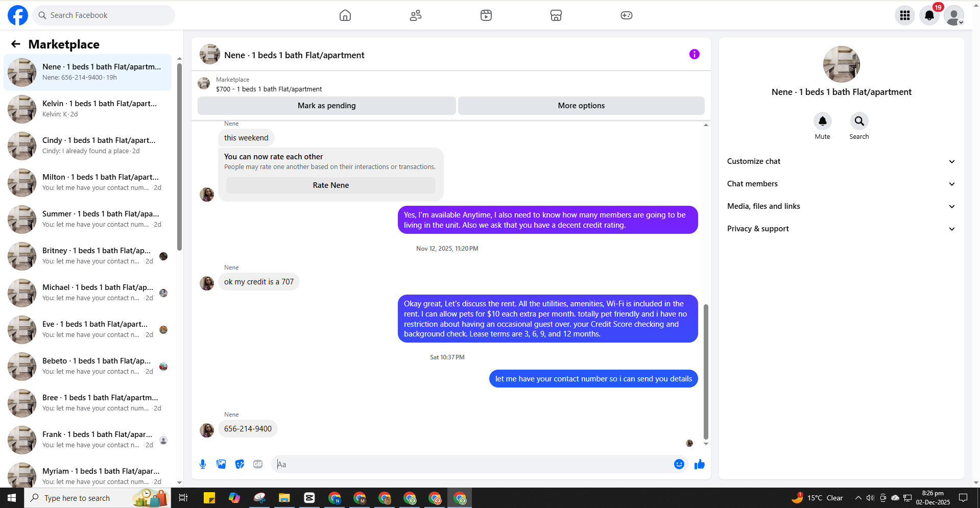Screen dimensions: 980x508
Task: Open the Cindy conversation in the list
Action: (x=88, y=146)
